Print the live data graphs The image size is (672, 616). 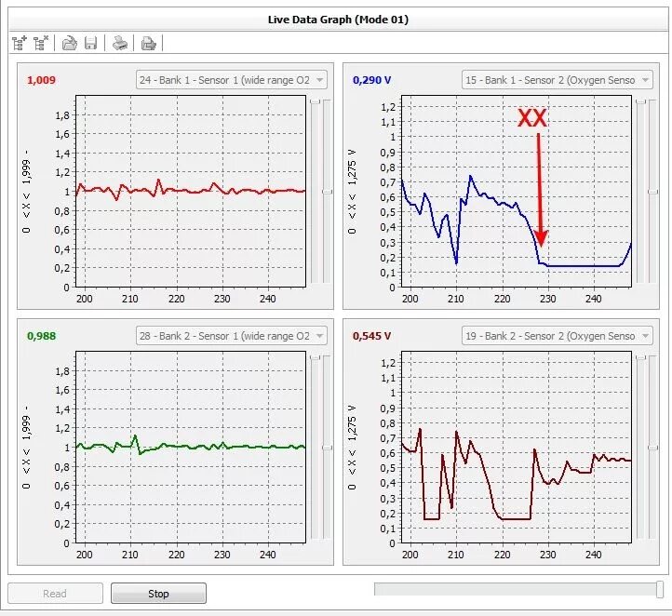pyautogui.click(x=119, y=43)
